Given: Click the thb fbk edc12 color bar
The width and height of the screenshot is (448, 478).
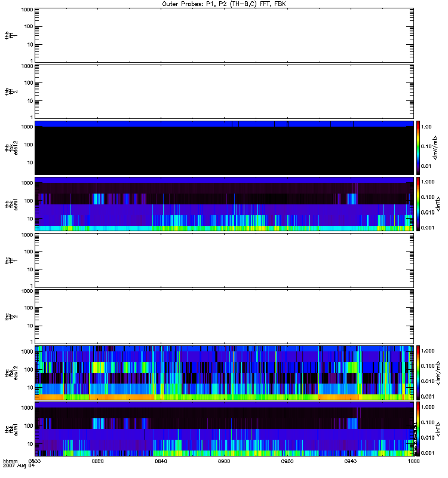Looking at the screenshot, I should point(418,148).
